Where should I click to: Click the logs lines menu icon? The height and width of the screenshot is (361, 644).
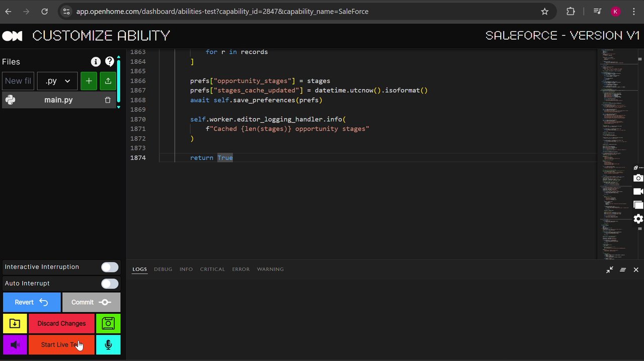(x=623, y=270)
